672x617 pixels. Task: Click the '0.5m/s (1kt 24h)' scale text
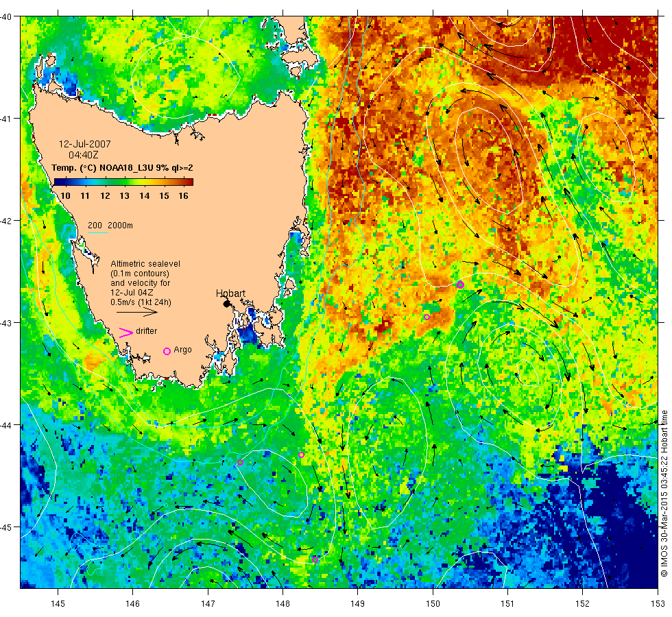click(141, 302)
